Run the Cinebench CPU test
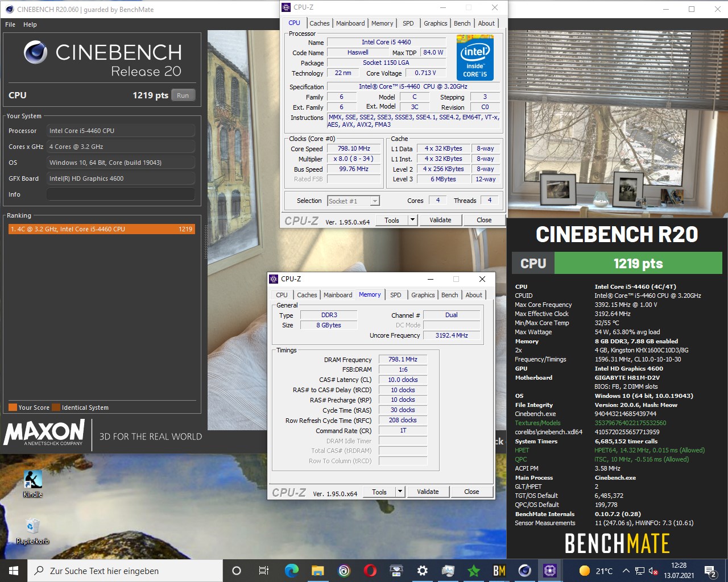 point(183,95)
